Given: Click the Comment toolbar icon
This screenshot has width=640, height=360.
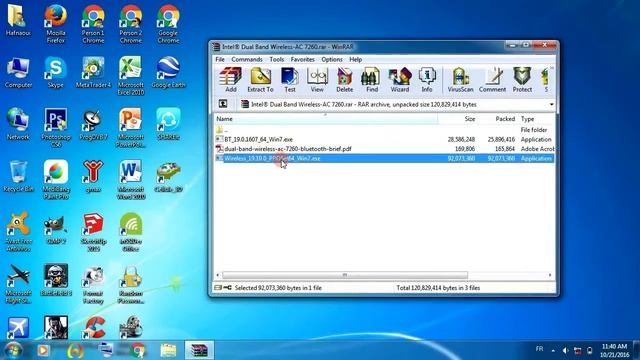Looking at the screenshot, I should point(492,80).
